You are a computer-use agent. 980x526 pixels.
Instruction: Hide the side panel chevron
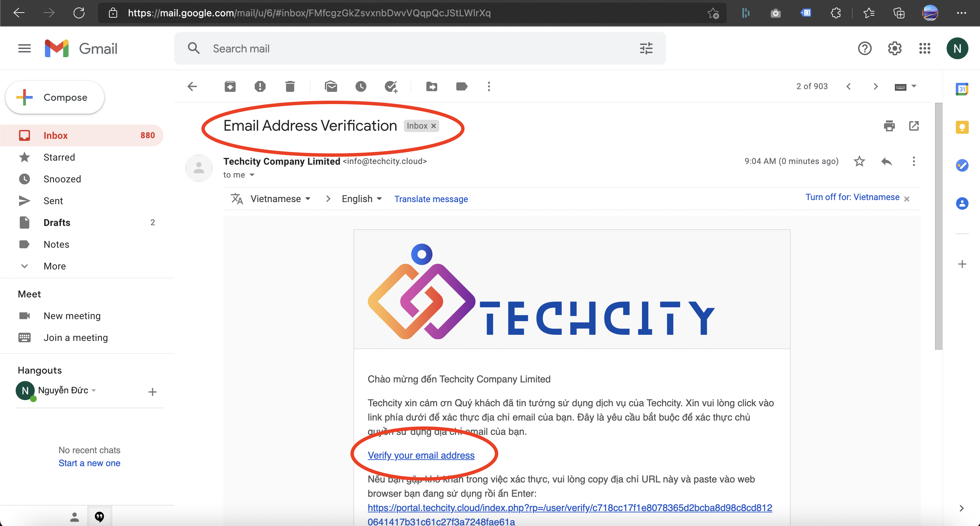click(x=961, y=508)
